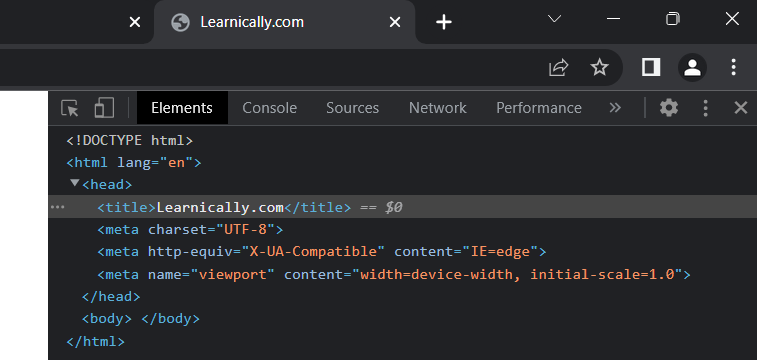Minimize the browser window
This screenshot has width=757, height=360.
[613, 19]
